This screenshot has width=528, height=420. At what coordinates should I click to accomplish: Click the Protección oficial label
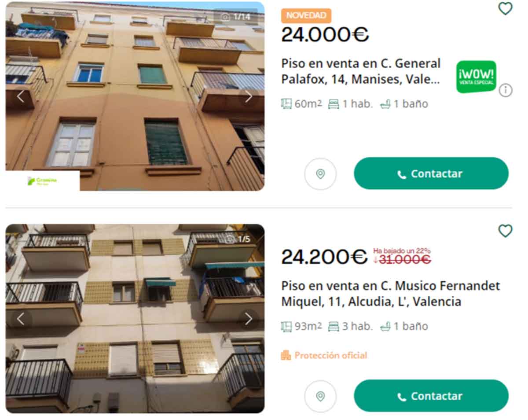pyautogui.click(x=324, y=355)
